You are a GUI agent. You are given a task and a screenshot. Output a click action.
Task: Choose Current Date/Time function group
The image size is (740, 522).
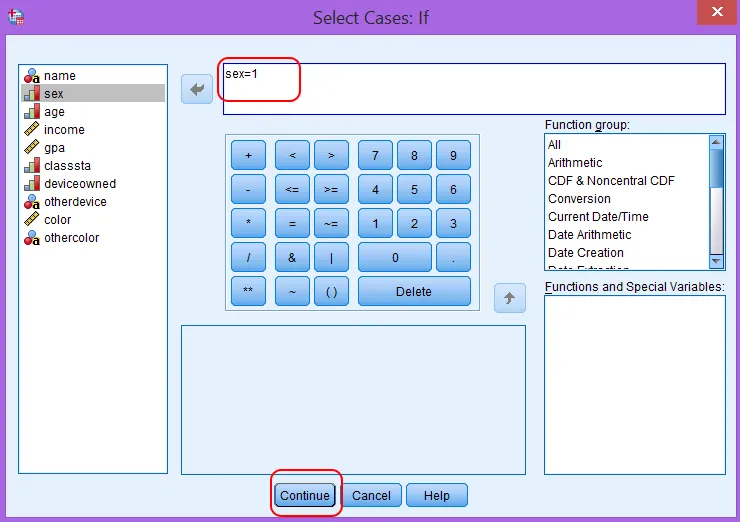(x=627, y=217)
